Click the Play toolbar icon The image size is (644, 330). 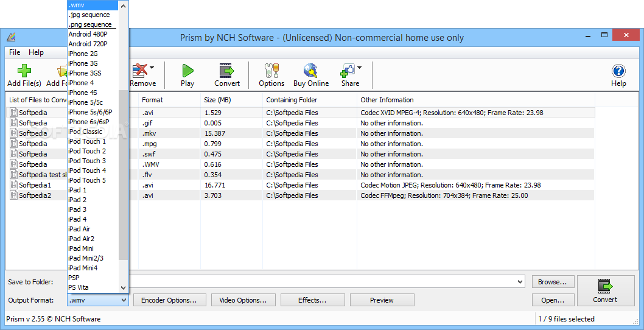click(x=187, y=71)
